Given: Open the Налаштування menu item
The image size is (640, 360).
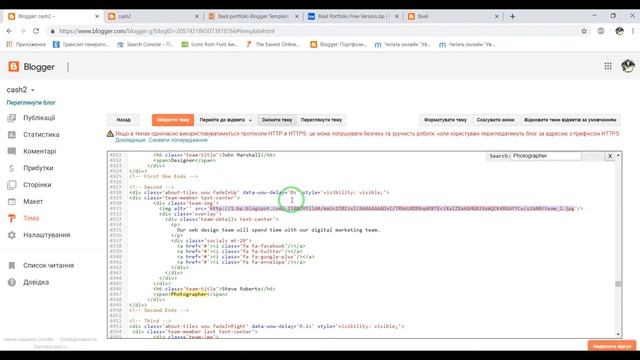Looking at the screenshot, I should tap(47, 235).
